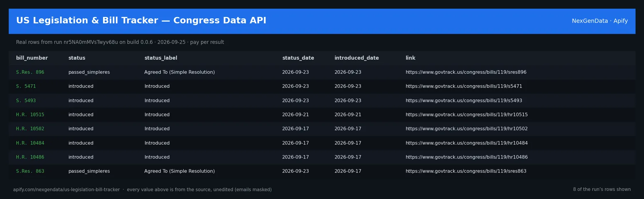The image size is (644, 199).
Task: Click the link column header
Action: click(x=410, y=58)
